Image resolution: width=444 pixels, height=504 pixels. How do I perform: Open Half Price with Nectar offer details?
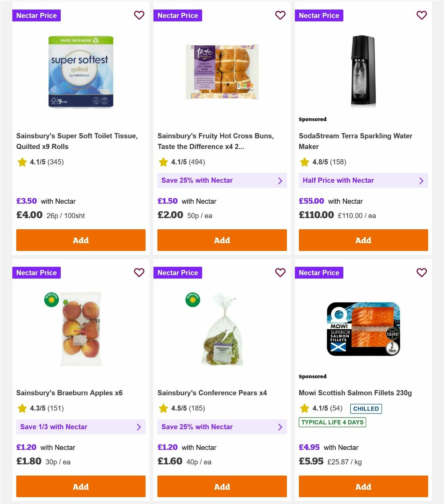point(421,180)
